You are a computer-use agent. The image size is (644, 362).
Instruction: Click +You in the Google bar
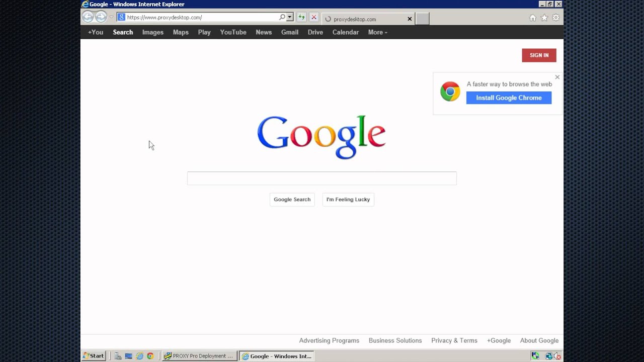coord(96,32)
